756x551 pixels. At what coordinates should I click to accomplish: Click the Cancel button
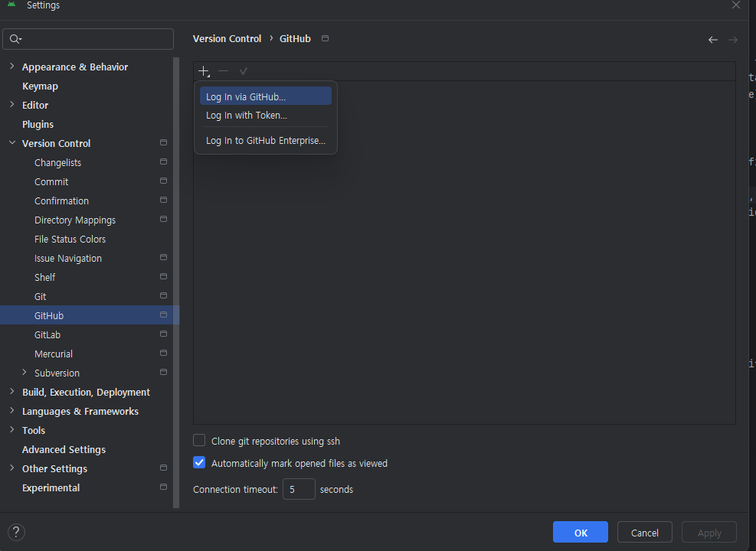point(645,532)
